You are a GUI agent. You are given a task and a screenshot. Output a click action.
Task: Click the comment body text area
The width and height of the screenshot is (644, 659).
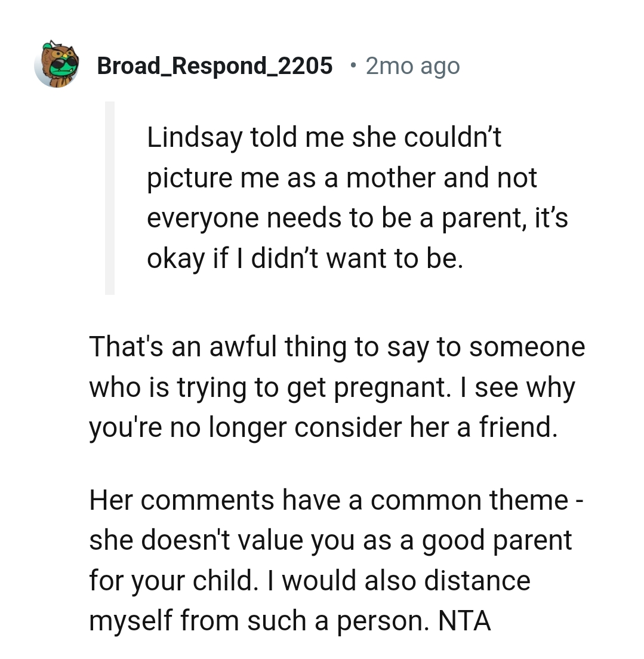pos(334,482)
